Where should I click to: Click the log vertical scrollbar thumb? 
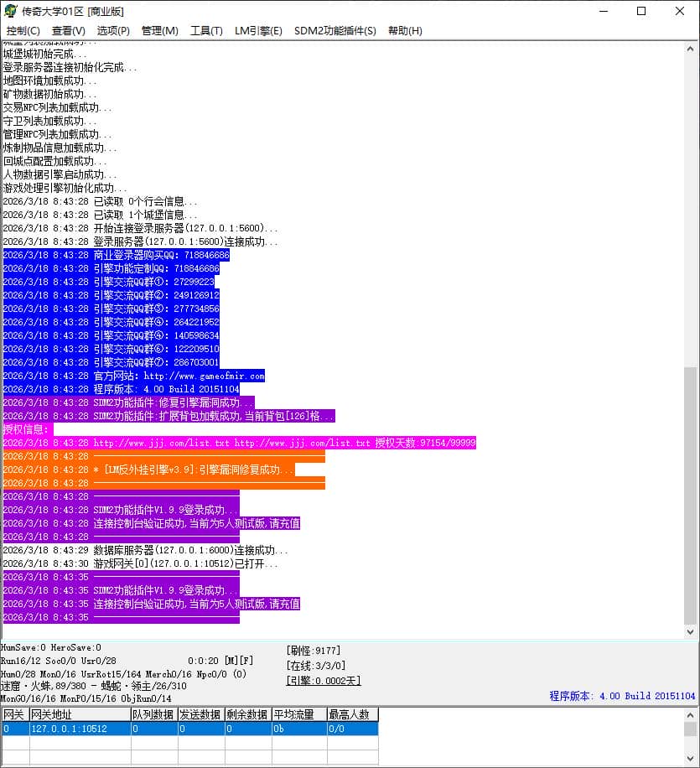[690, 496]
